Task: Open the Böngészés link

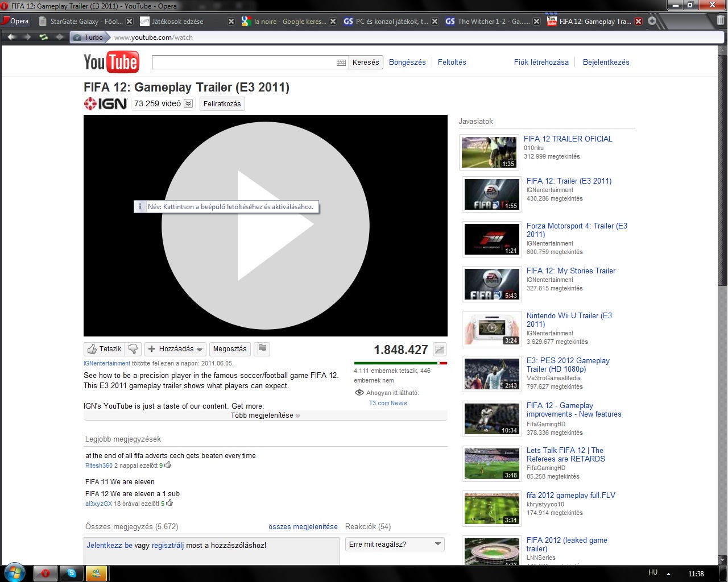Action: tap(407, 63)
